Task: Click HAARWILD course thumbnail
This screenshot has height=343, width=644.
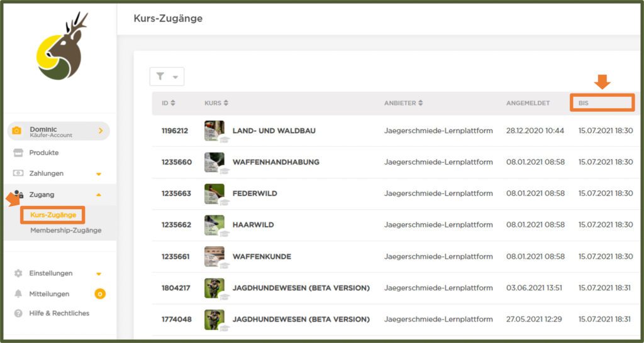Action: click(x=215, y=226)
